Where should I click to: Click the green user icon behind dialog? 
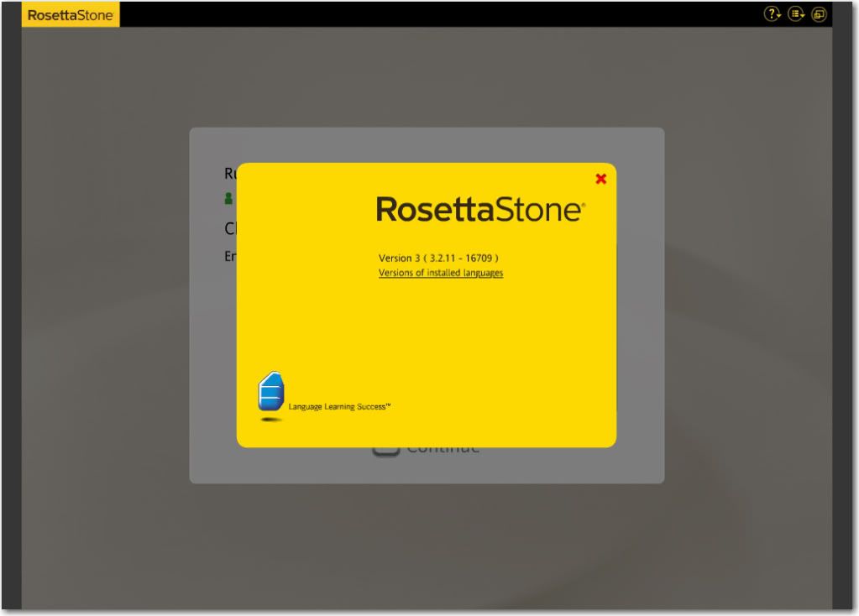(x=229, y=198)
